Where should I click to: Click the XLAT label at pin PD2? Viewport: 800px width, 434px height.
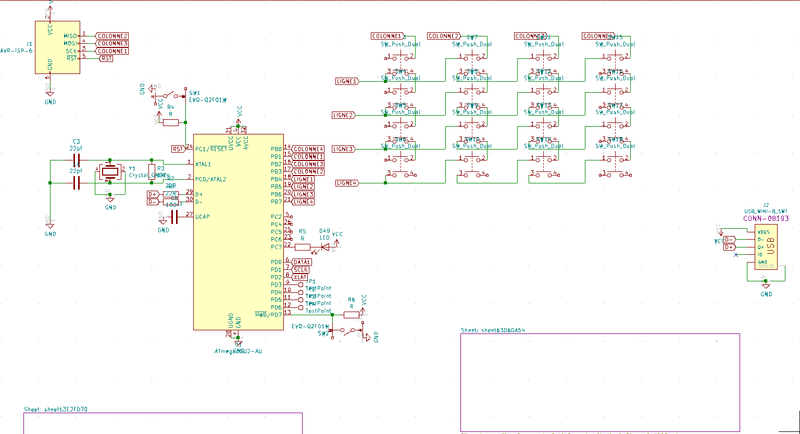click(300, 277)
